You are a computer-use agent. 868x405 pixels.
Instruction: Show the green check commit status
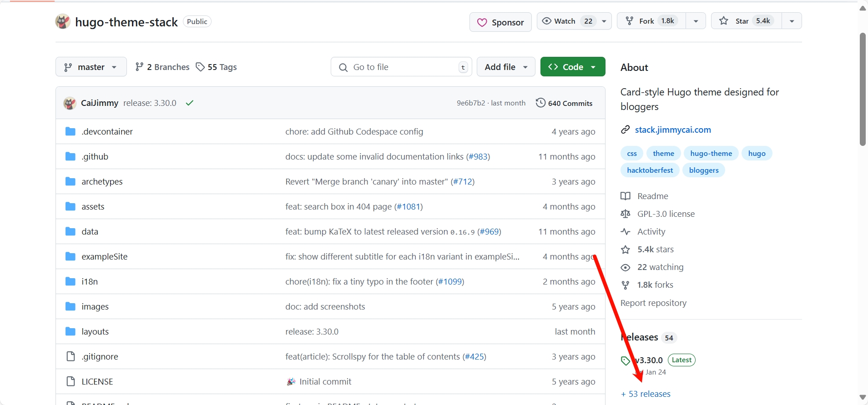[190, 103]
